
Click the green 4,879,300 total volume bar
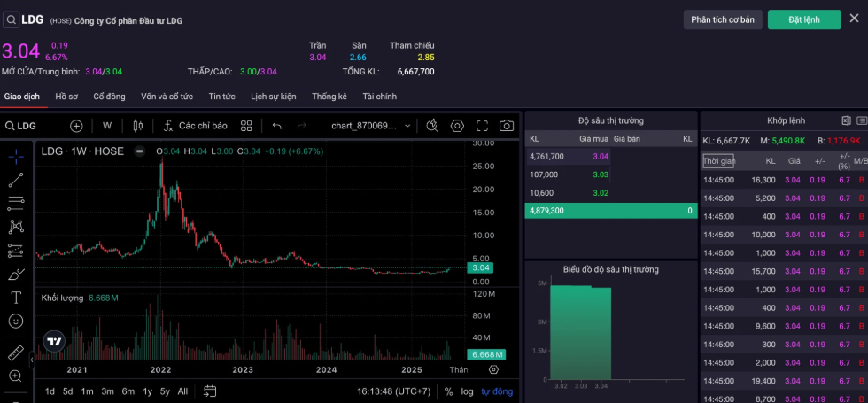[x=611, y=211]
